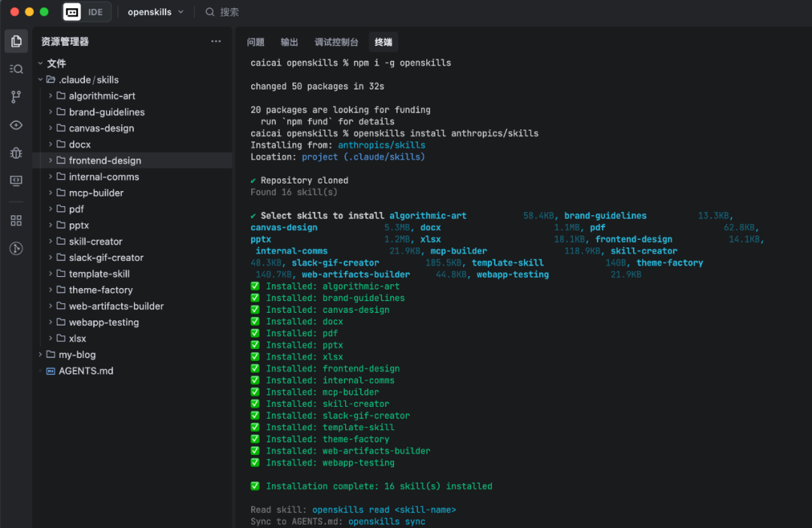
Task: Switch to the 问题 tab
Action: [256, 42]
